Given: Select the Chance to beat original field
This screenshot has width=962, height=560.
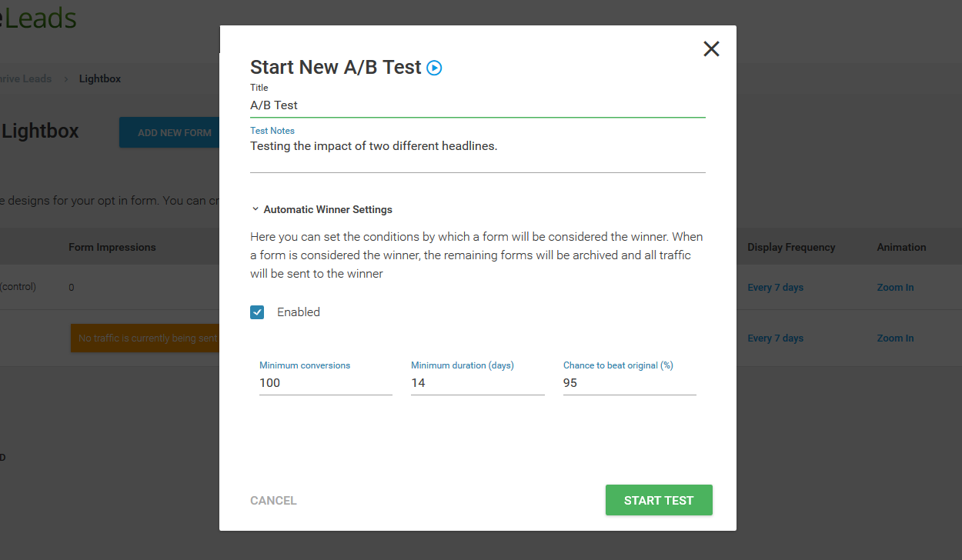Looking at the screenshot, I should (x=630, y=383).
